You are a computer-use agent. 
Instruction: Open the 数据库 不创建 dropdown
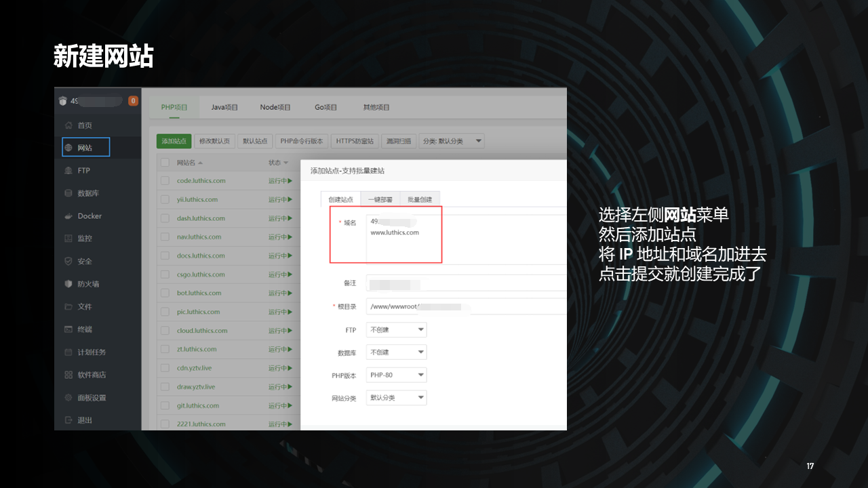pyautogui.click(x=397, y=352)
